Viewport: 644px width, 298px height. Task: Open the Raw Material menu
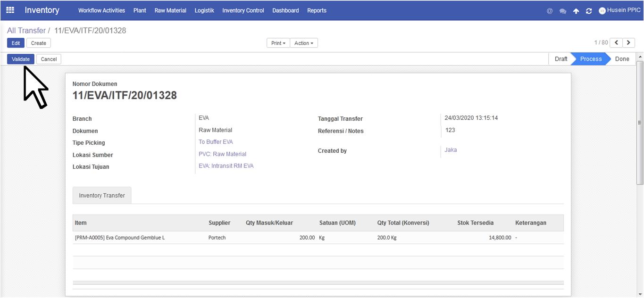(x=170, y=10)
